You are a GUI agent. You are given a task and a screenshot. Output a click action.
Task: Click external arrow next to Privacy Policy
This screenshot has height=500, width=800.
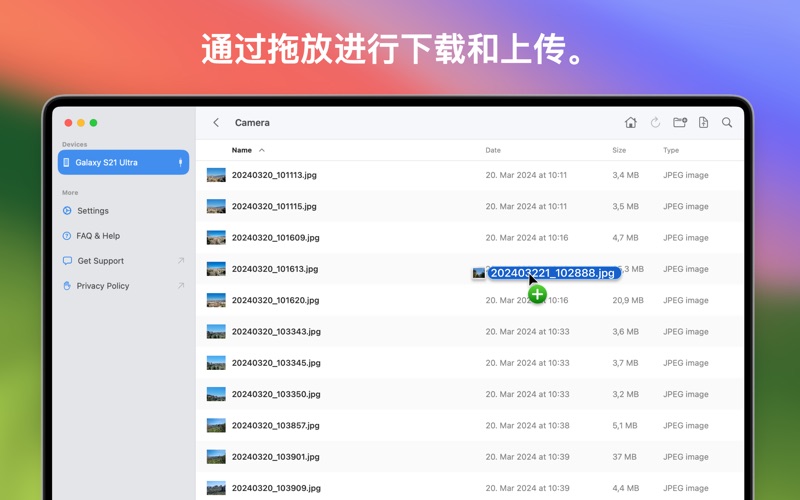pos(181,286)
